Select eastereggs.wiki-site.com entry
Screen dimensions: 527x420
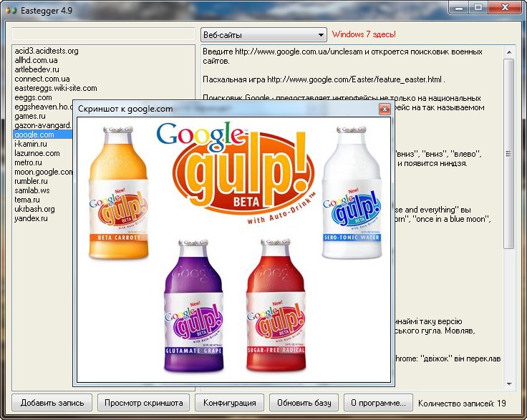point(55,88)
